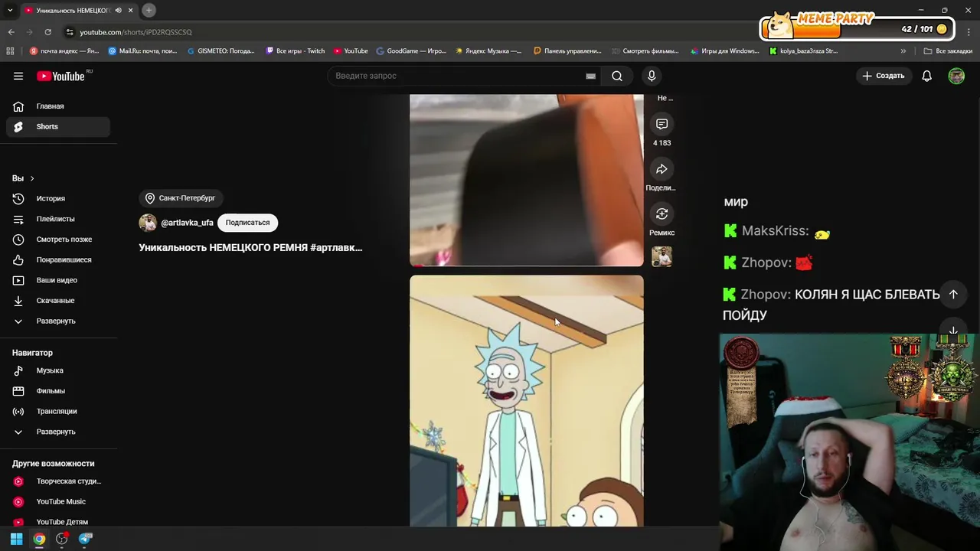Open Ваши видео page
The width and height of the screenshot is (980, 551).
58,280
